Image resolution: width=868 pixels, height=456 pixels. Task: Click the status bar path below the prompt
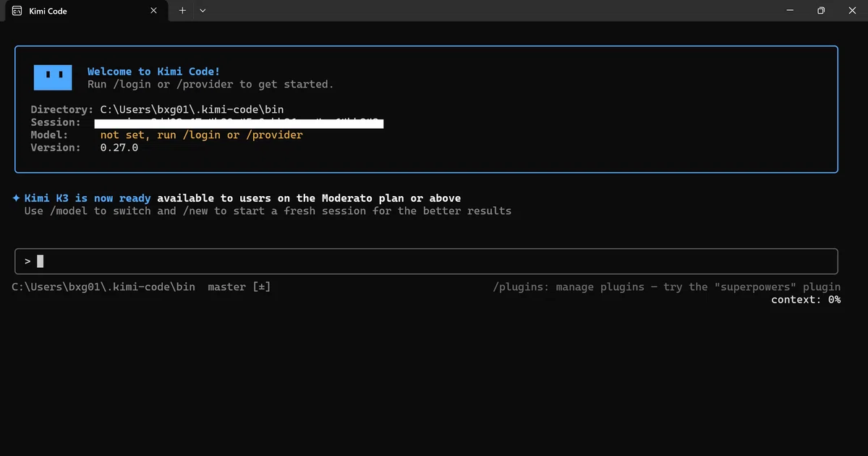click(x=103, y=287)
